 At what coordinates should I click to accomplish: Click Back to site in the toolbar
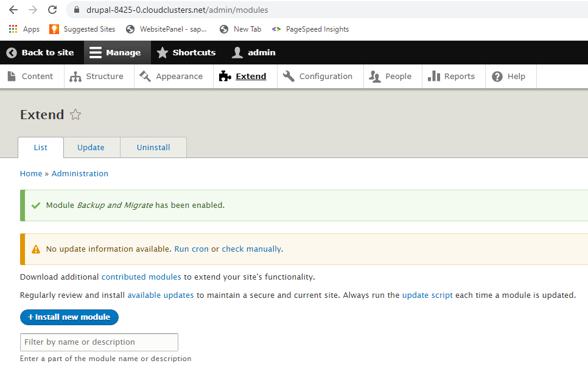(40, 53)
